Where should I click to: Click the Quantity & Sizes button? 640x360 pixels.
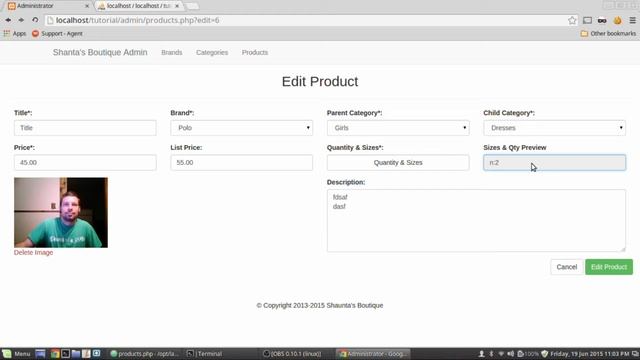[x=398, y=162]
